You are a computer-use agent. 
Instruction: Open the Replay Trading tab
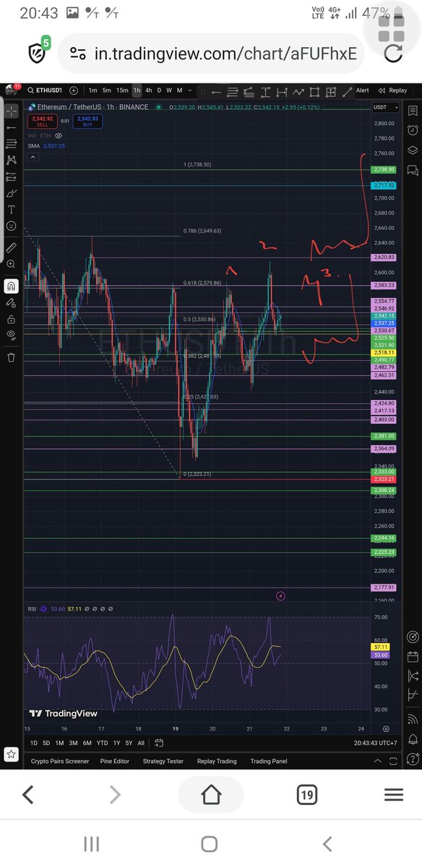pos(217,761)
